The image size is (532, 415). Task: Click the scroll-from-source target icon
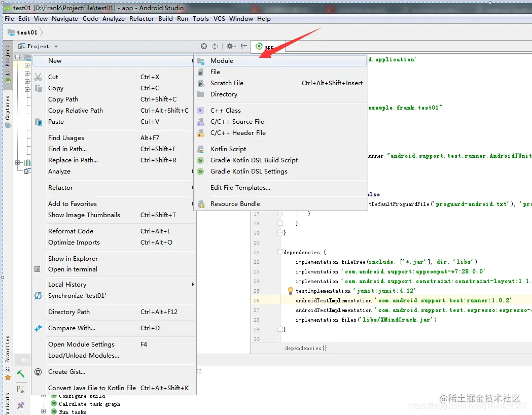click(x=203, y=47)
